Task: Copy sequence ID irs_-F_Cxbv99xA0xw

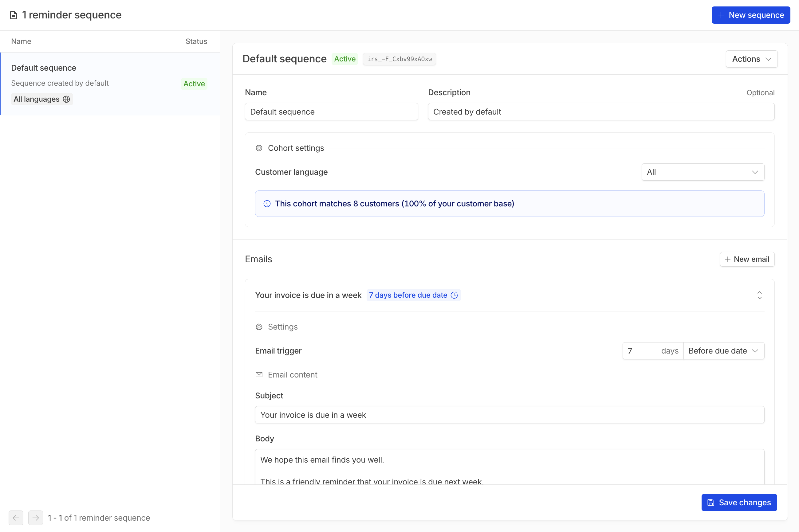Action: point(399,59)
